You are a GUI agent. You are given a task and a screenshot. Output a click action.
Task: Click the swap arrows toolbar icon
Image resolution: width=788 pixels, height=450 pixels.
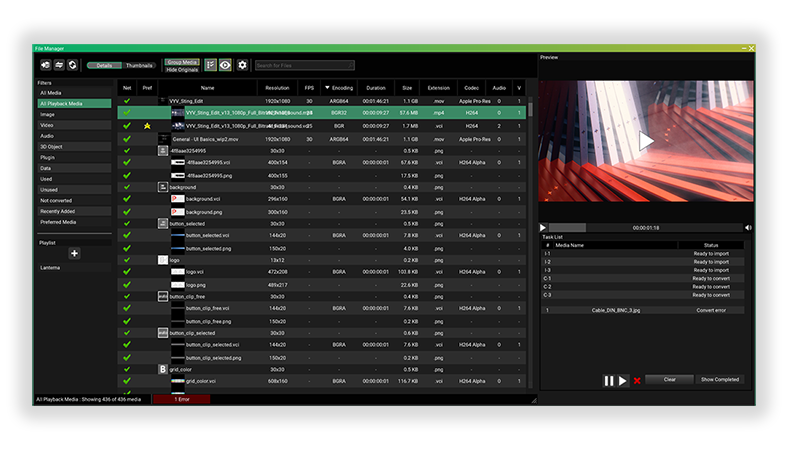coord(59,65)
